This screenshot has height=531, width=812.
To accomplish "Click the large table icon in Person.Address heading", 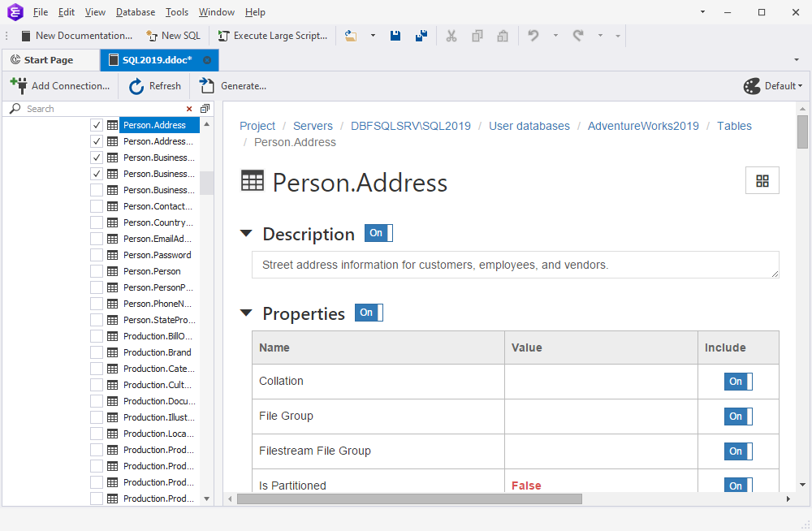I will [253, 181].
